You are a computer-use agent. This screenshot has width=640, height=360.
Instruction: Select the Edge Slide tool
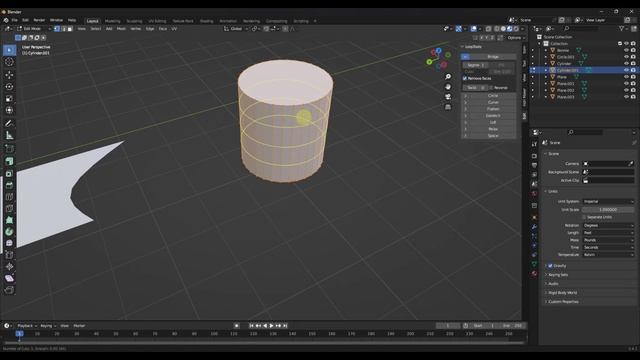pyautogui.click(x=9, y=255)
